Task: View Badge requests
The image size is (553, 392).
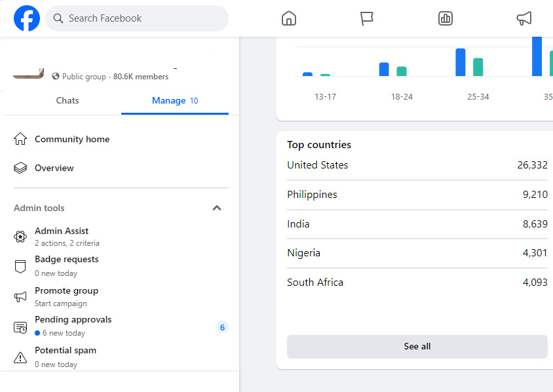Action: coord(121,266)
